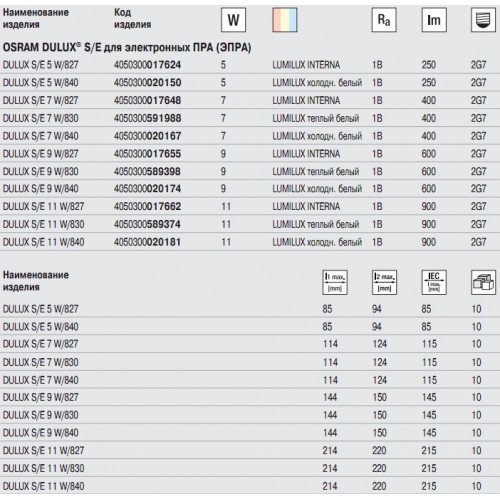Screen dimensions: 500x500
Task: Click the light color temperature swatch icon
Action: [x=285, y=20]
